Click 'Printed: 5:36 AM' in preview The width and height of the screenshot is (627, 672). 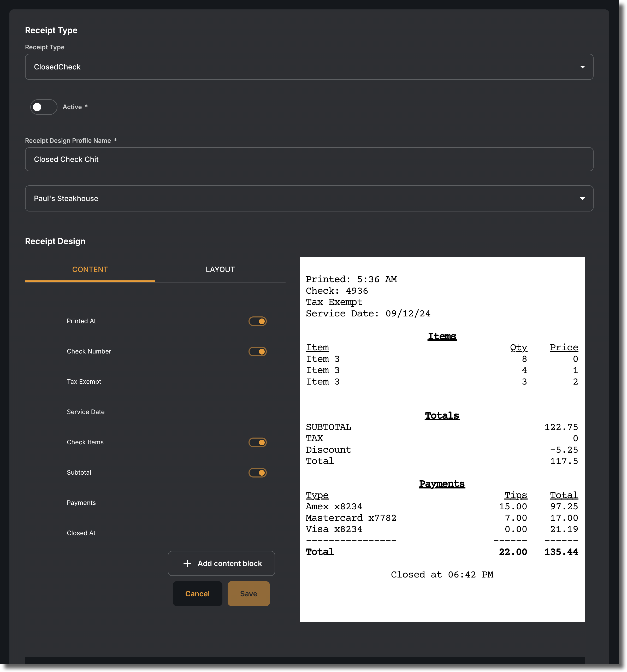coord(351,280)
